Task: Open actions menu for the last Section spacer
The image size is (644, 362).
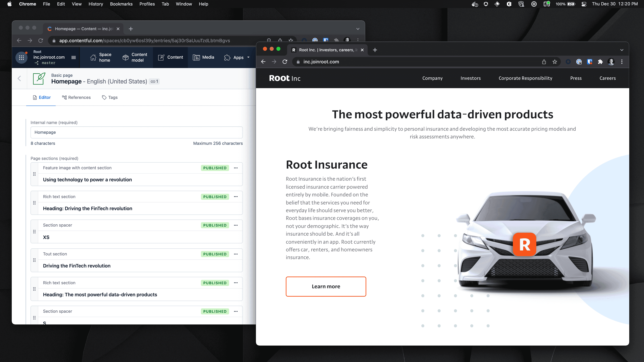Action: point(236,311)
